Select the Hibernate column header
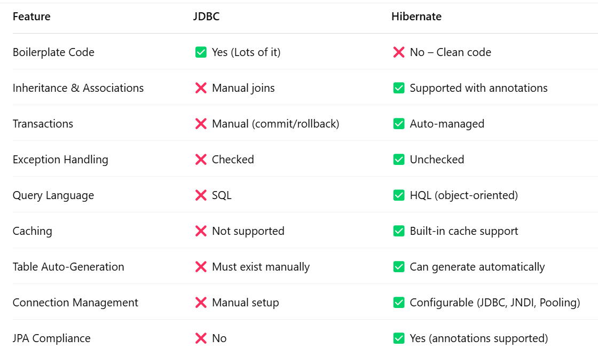The image size is (598, 364). point(416,17)
